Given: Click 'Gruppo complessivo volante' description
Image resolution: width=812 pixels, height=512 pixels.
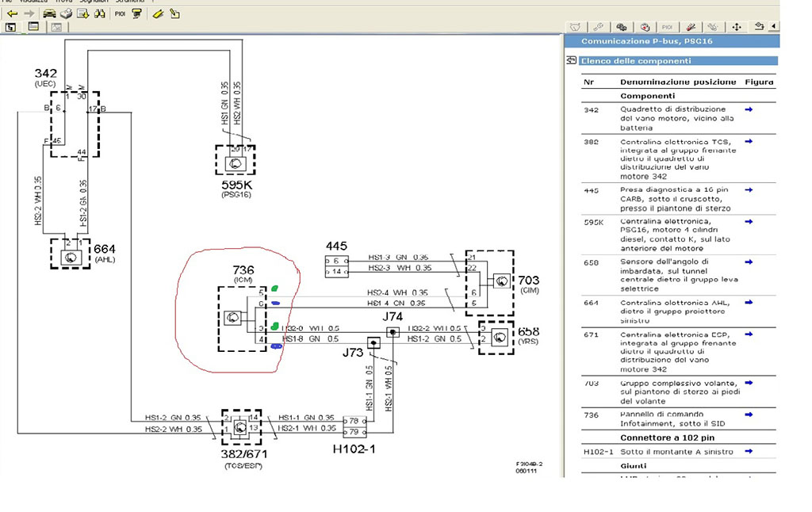Looking at the screenshot, I should (680, 392).
